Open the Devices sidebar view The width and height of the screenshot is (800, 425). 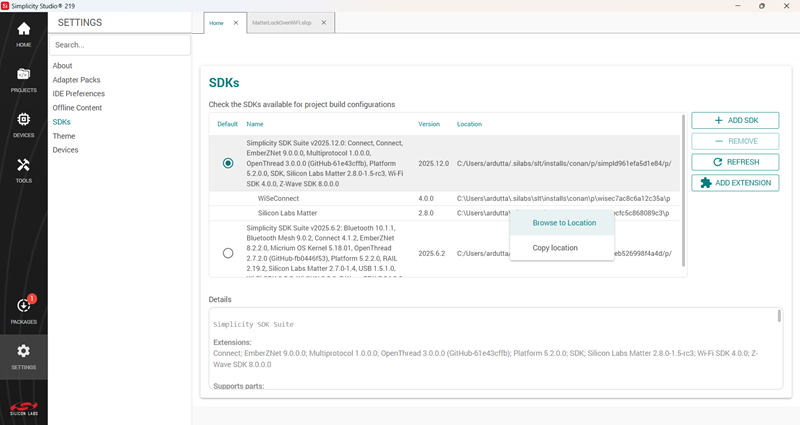tap(23, 125)
